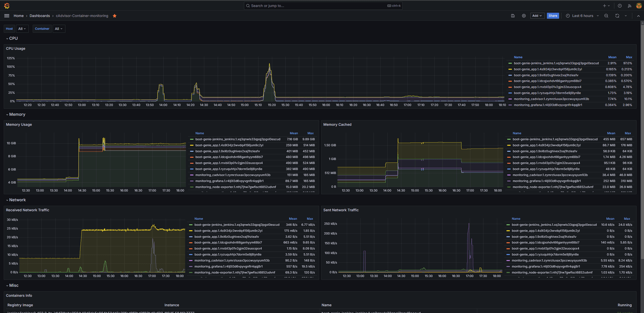
Task: Refresh the dashboard with the refresh icon
Action: point(617,16)
